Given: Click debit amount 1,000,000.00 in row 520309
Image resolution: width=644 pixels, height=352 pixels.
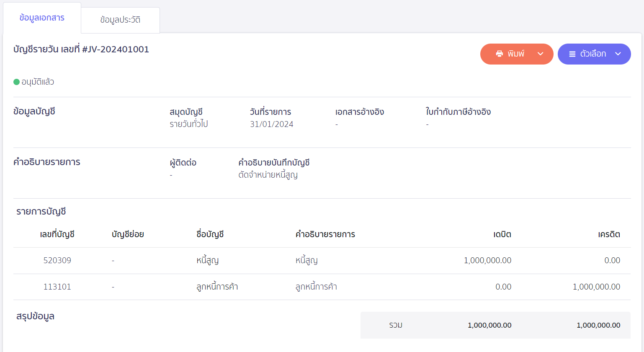Looking at the screenshot, I should pos(487,260).
